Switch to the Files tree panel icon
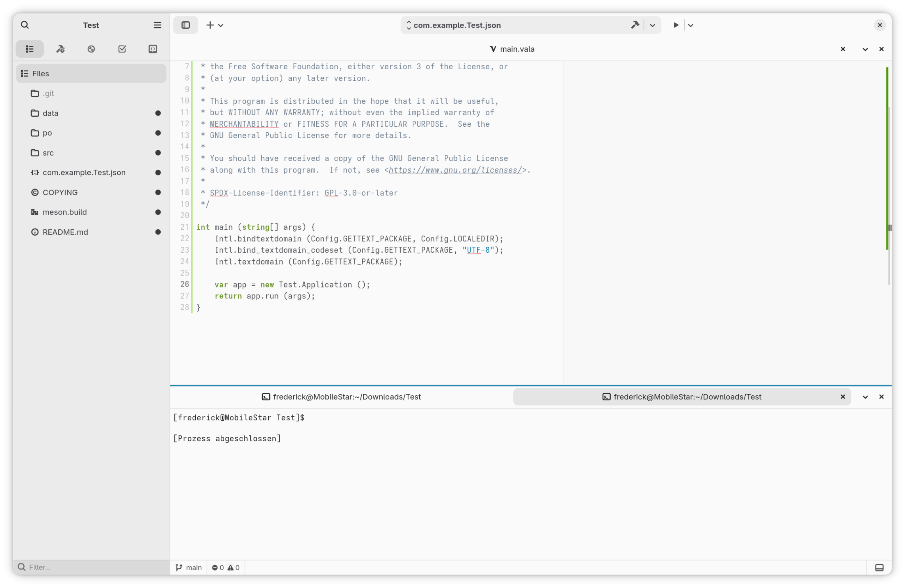 pos(30,49)
